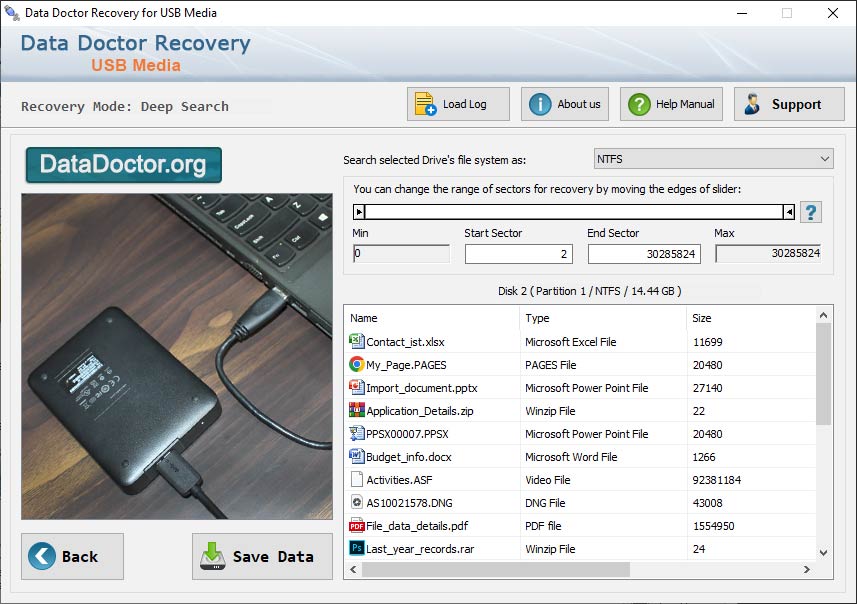Viewport: 857px width, 604px height.
Task: Select the Activities.ASF file name
Action: pyautogui.click(x=399, y=480)
